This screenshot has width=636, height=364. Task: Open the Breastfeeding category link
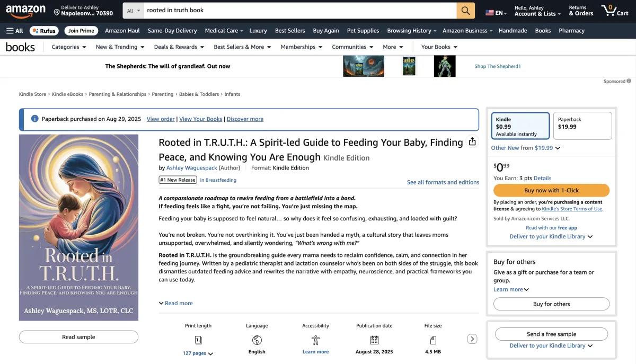point(218,180)
